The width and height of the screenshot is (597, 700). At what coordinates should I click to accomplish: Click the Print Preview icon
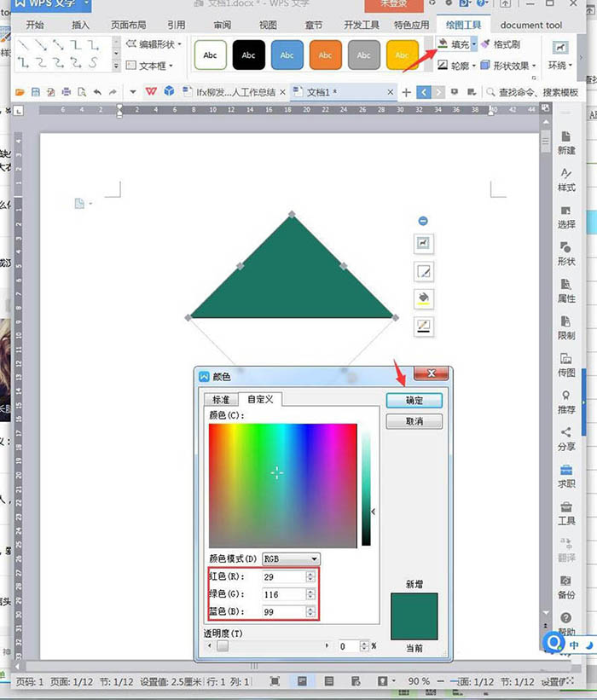82,92
